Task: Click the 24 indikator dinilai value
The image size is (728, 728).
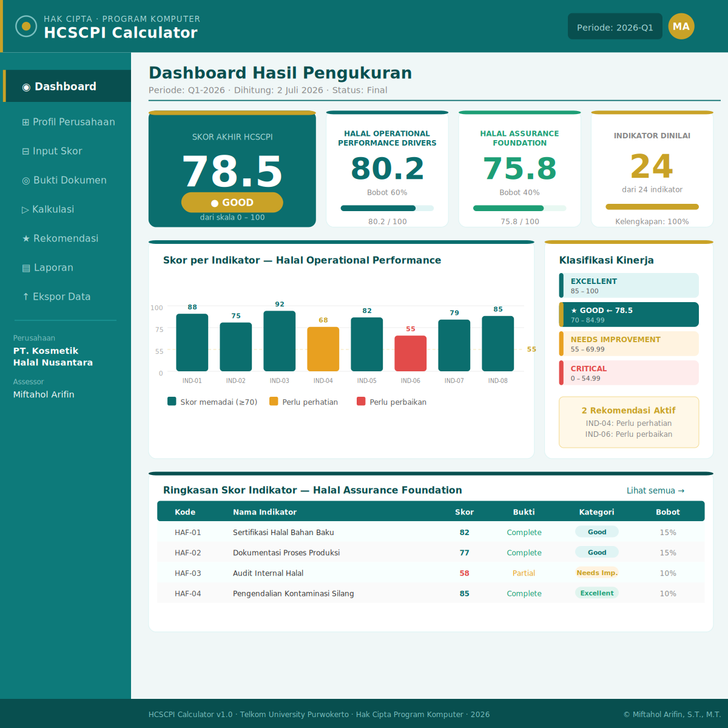Action: click(652, 166)
